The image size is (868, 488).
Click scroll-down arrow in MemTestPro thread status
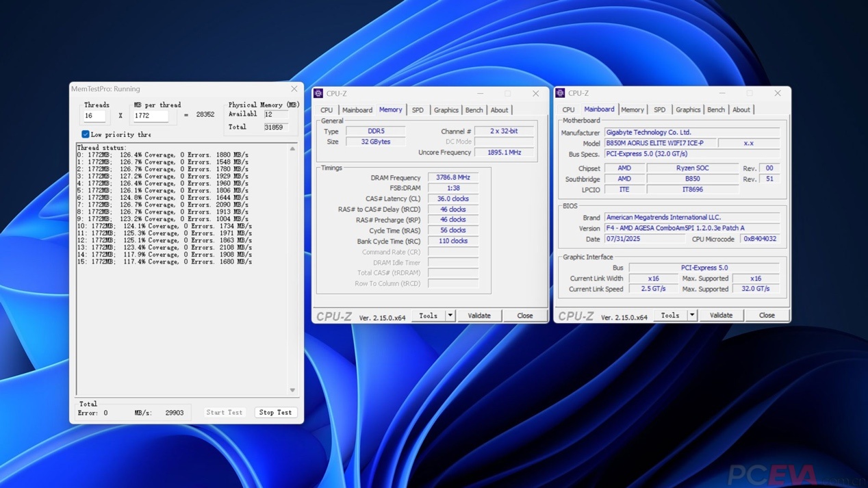tap(292, 390)
